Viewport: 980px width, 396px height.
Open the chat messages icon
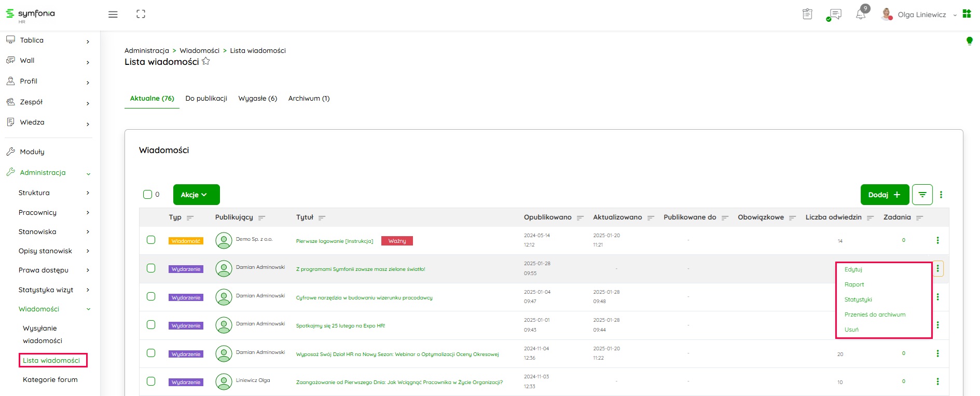coord(835,15)
